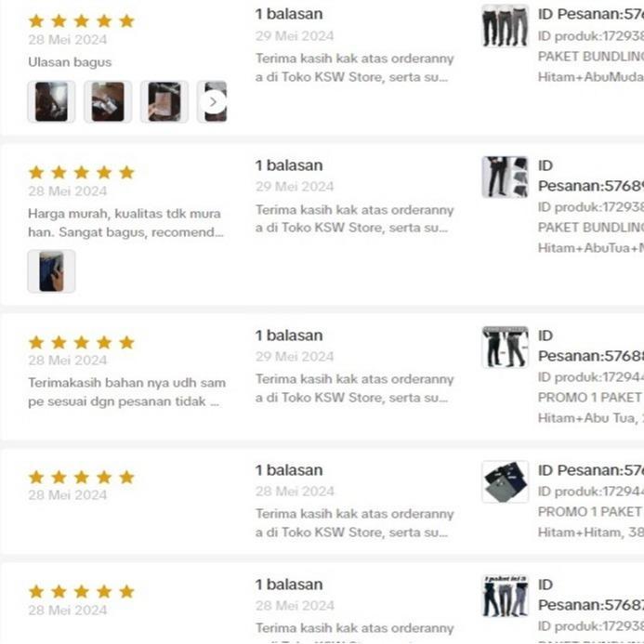Expand '1 balasan' on first review
This screenshot has width=644, height=644.
pyautogui.click(x=289, y=14)
